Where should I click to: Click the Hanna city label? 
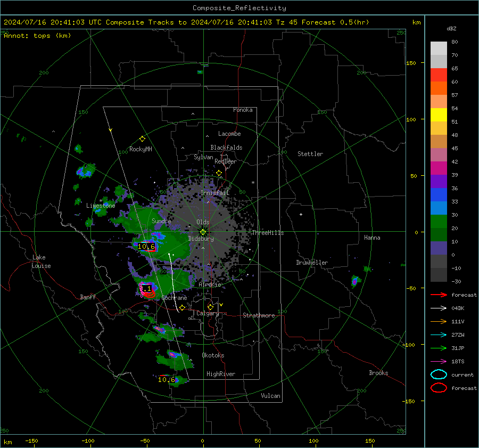372,238
